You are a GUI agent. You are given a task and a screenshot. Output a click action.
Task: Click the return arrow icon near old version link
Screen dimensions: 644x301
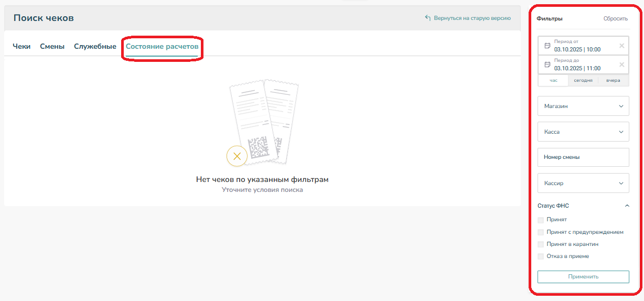tap(427, 18)
